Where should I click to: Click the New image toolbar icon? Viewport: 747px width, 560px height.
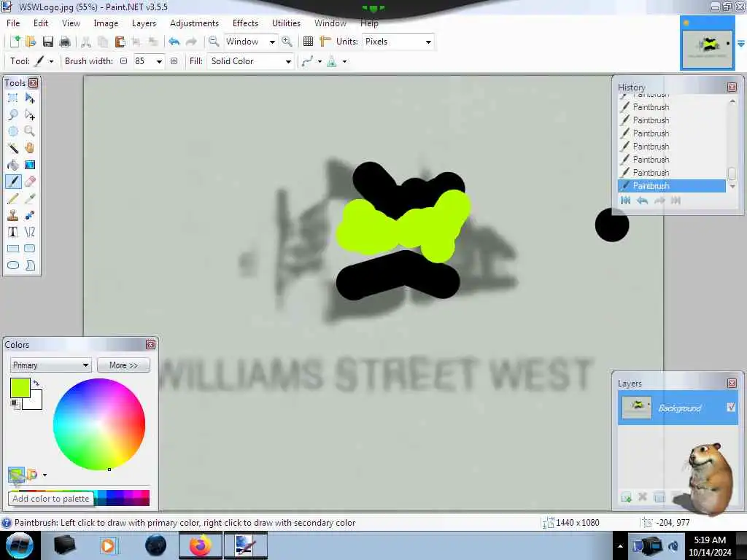click(15, 42)
